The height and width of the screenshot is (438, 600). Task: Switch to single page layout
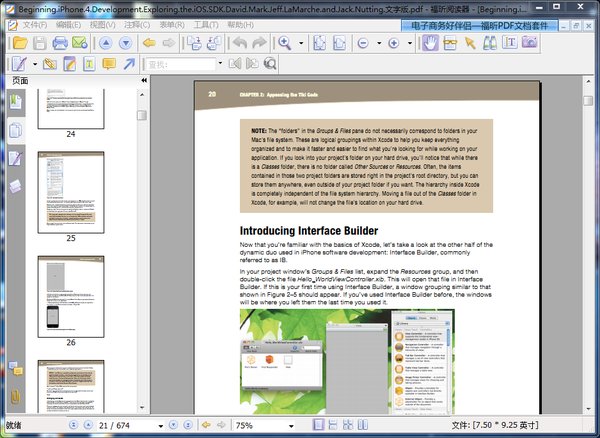click(318, 425)
